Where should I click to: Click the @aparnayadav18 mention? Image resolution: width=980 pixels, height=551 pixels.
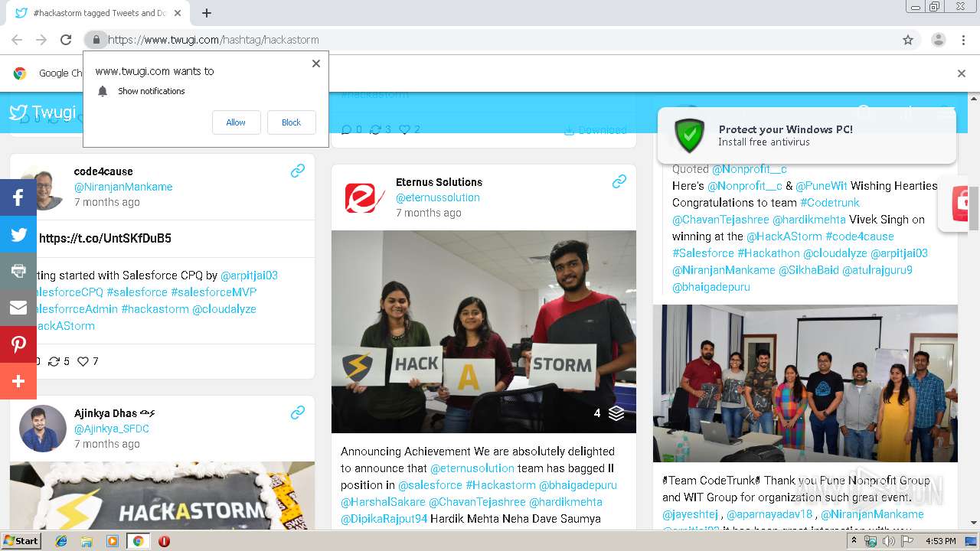(x=769, y=514)
